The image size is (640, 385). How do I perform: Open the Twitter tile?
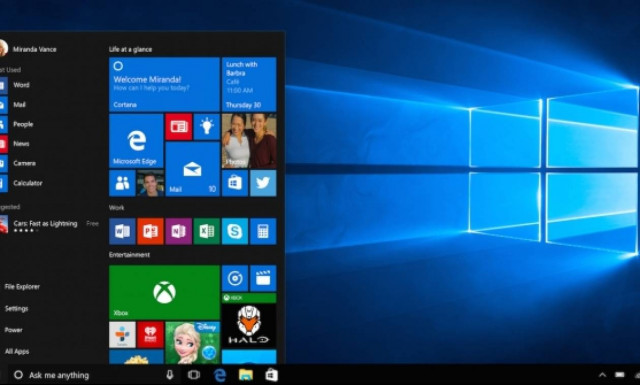click(x=263, y=183)
